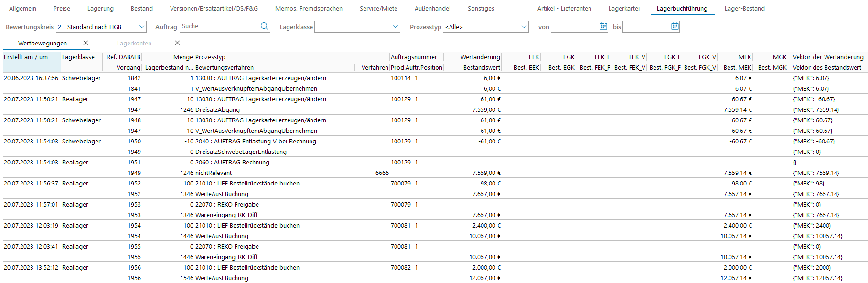Image resolution: width=868 pixels, height=283 pixels.
Task: Close the Wertbewegungen subtab
Action: coord(86,43)
